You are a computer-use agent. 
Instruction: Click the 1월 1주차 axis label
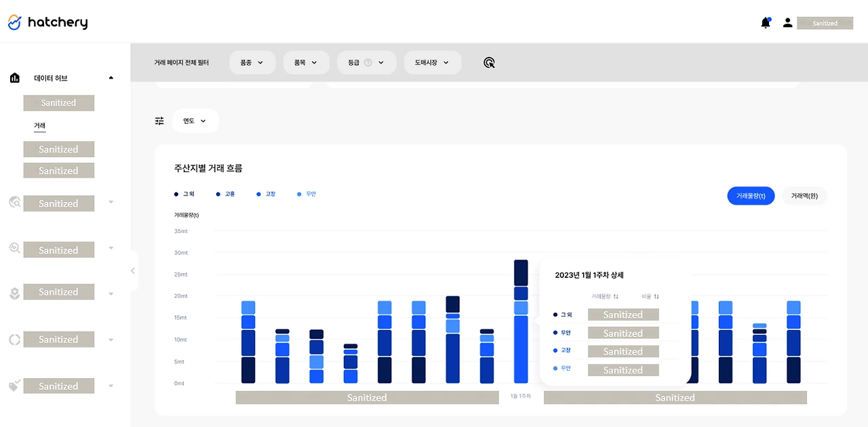tap(521, 396)
